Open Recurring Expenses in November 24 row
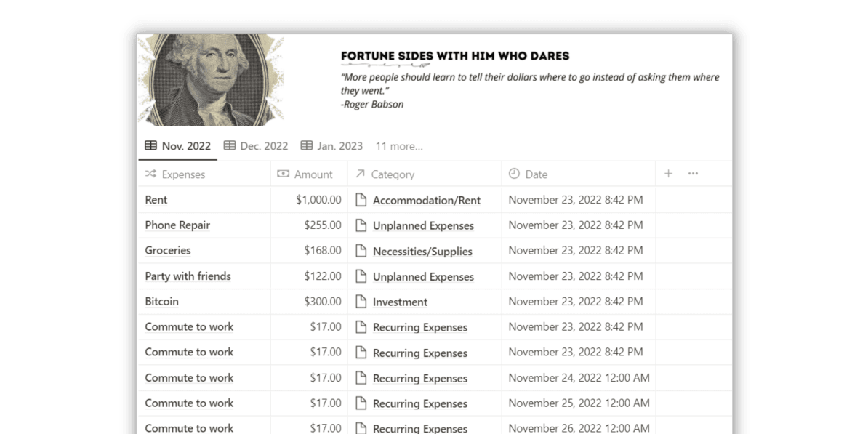The image size is (868, 434). (420, 379)
